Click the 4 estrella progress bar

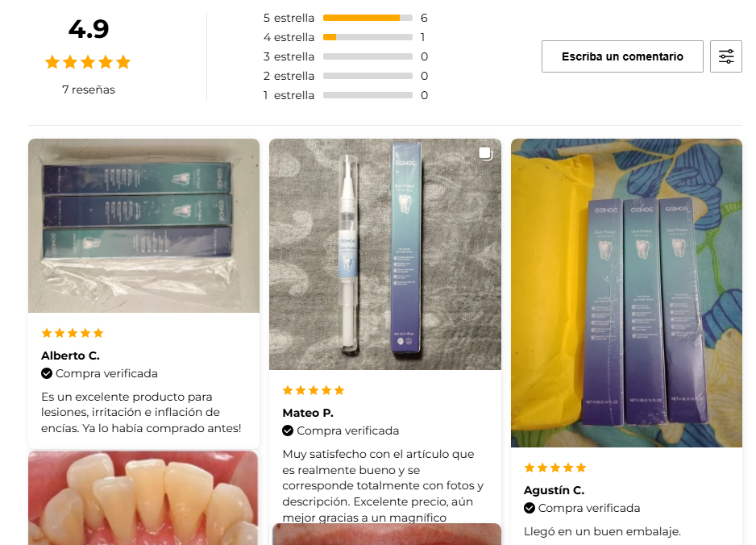pos(368,37)
